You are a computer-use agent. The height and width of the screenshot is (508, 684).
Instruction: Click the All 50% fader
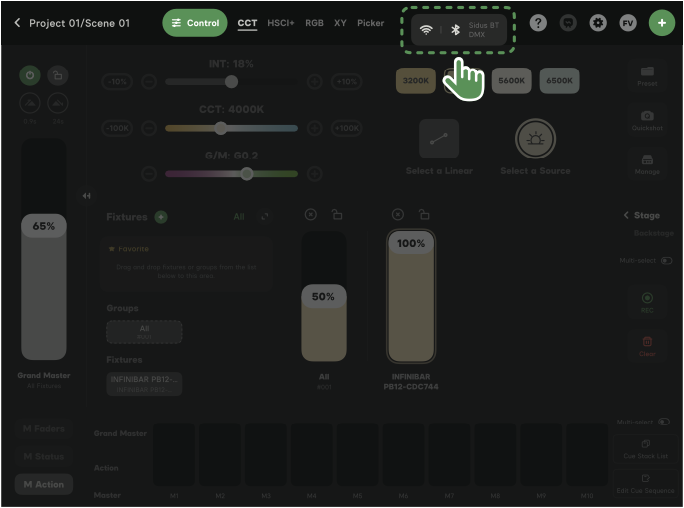pos(324,297)
